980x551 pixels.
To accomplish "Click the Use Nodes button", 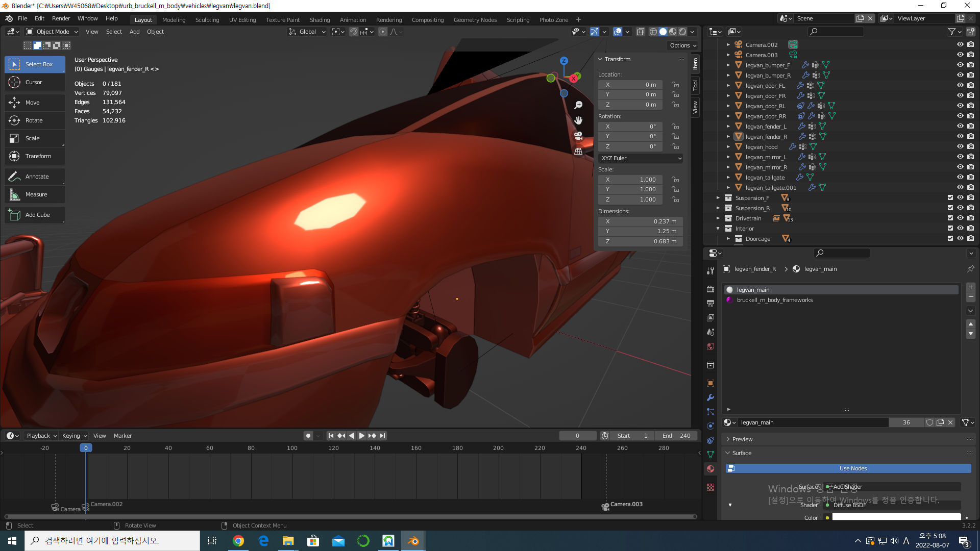I will [x=852, y=468].
